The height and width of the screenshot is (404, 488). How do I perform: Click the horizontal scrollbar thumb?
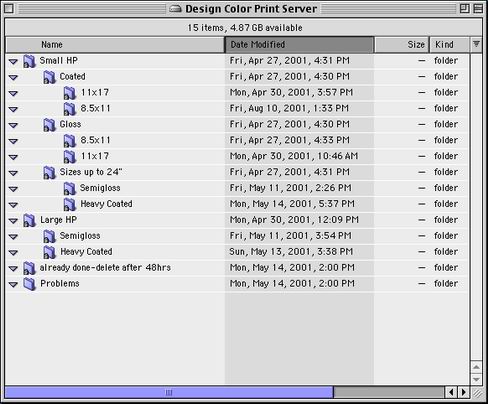click(x=169, y=392)
